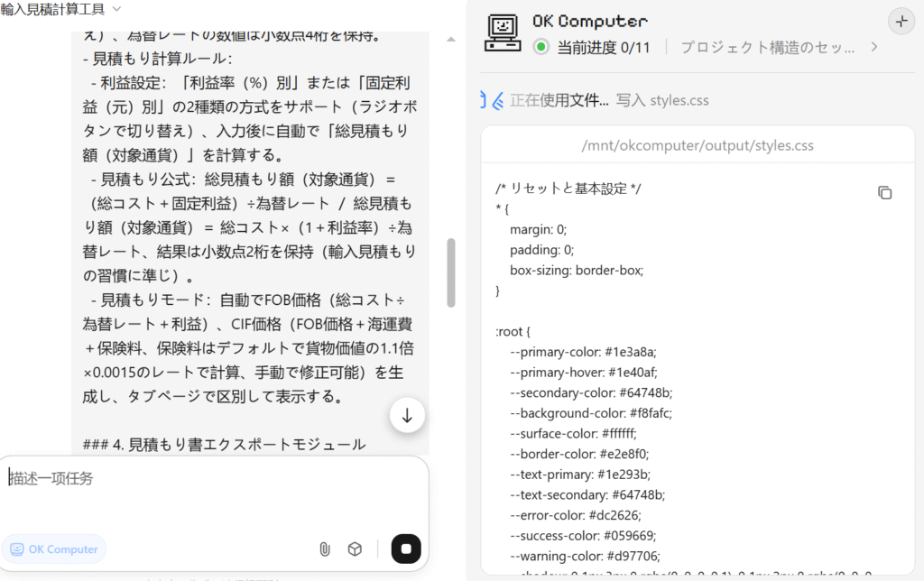Copy the styles.css code with copy icon
This screenshot has width=924, height=581.
[885, 193]
